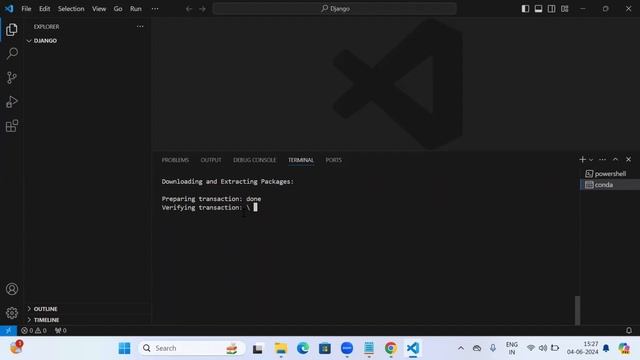The height and width of the screenshot is (360, 640).
Task: Open the Selection menu
Action: click(71, 9)
